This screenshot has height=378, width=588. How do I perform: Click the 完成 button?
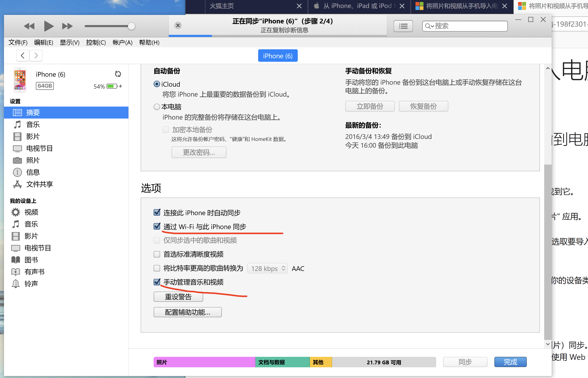pos(510,362)
